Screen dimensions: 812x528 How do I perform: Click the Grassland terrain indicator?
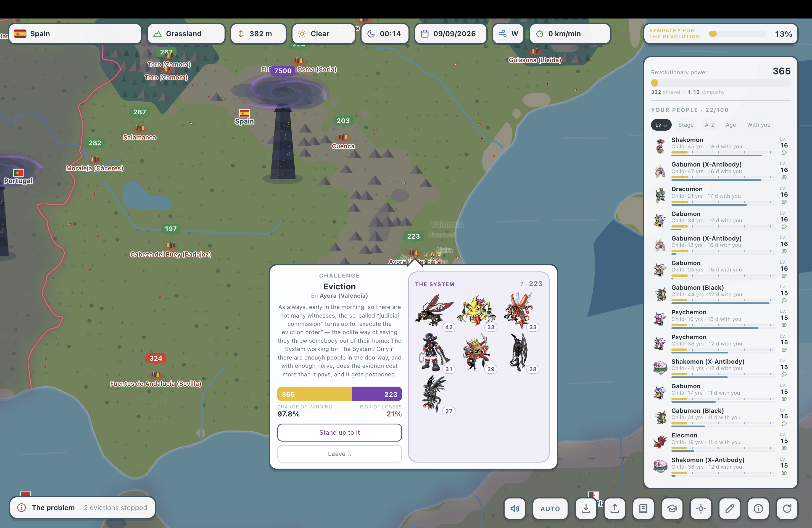pyautogui.click(x=186, y=33)
